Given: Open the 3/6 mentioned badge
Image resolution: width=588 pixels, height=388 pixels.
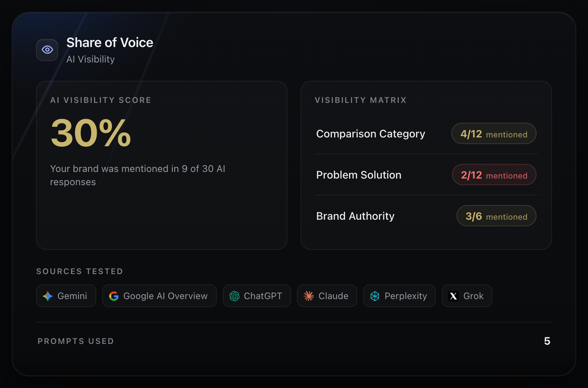Looking at the screenshot, I should [x=496, y=216].
